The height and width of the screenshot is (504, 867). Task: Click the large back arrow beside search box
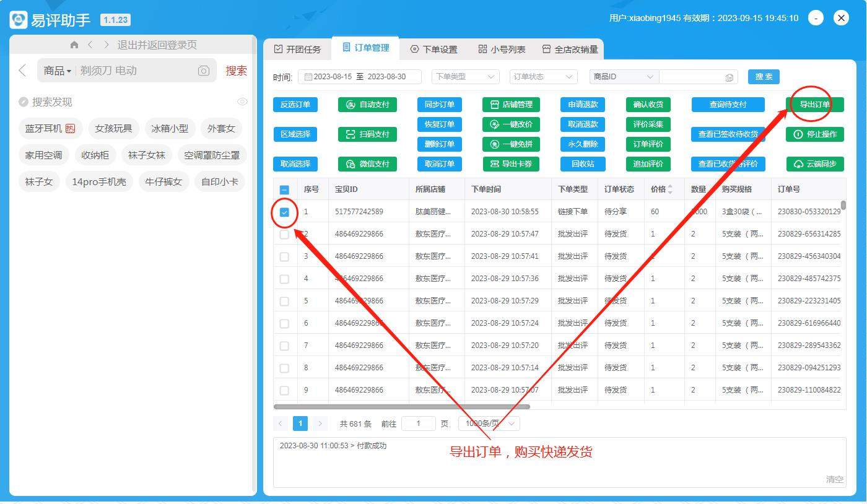[x=22, y=71]
